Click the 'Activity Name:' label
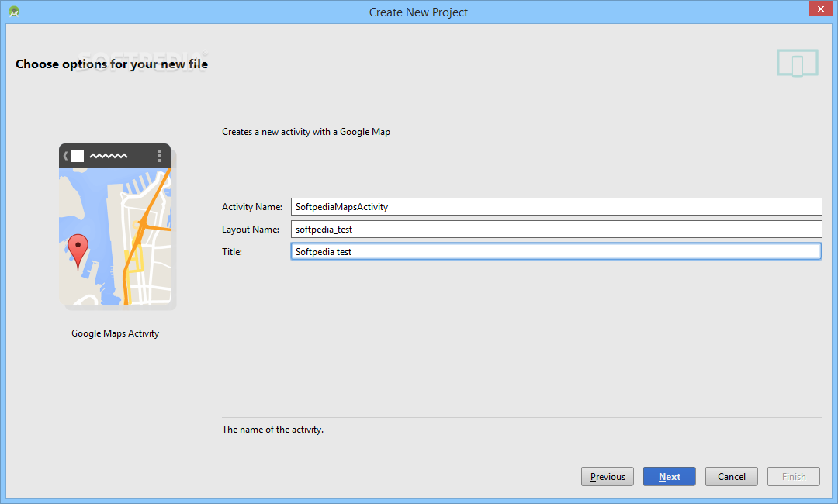 (x=251, y=207)
